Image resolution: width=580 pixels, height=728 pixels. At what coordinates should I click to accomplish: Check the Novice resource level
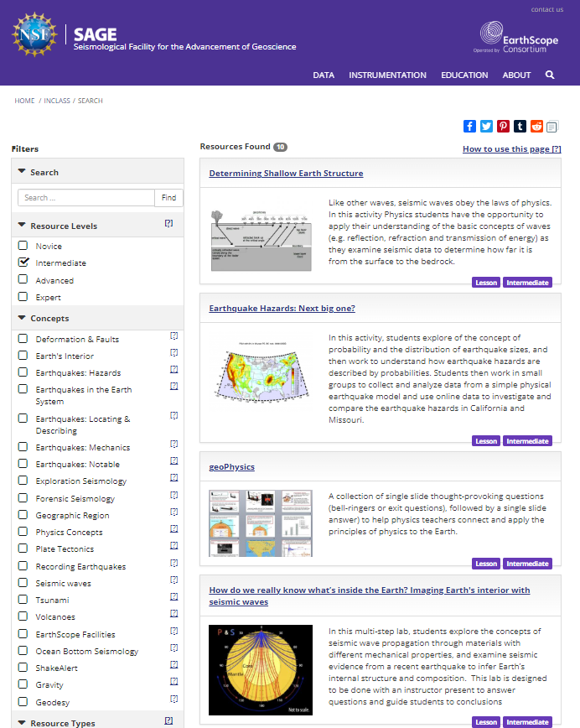tap(23, 245)
